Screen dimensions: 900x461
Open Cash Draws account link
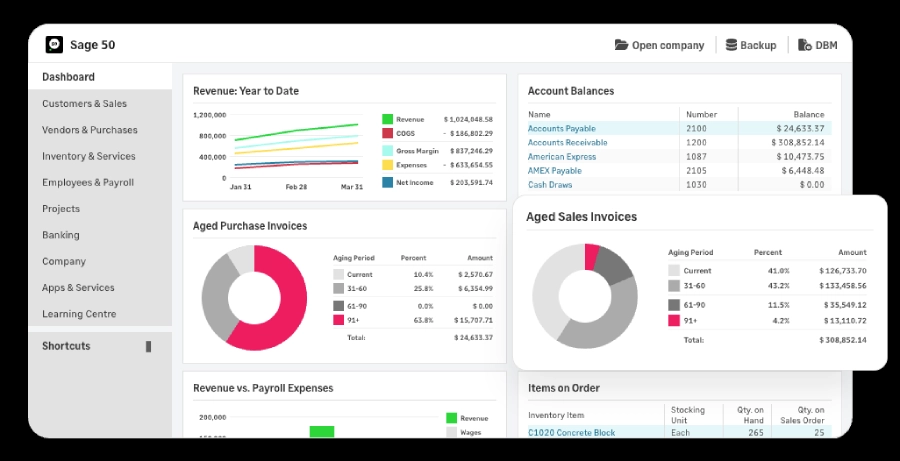pos(550,185)
